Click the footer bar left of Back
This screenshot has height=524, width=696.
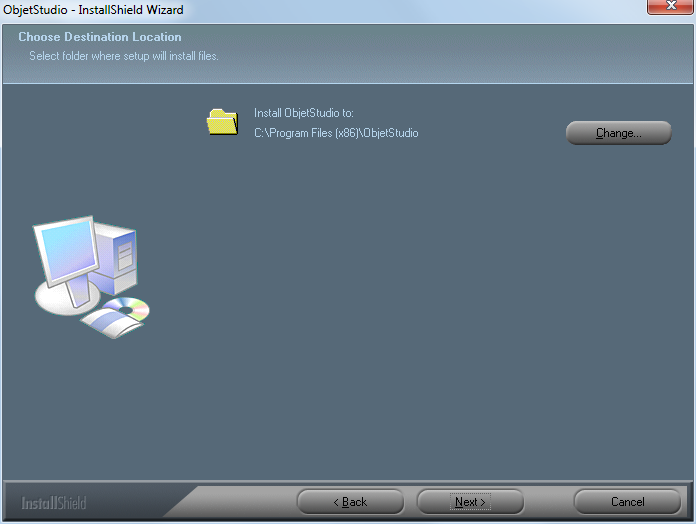point(200,502)
